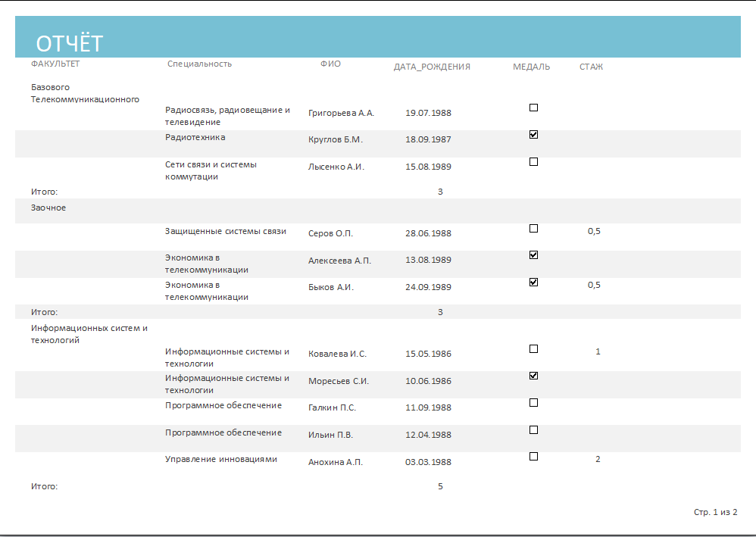This screenshot has width=756, height=537.
Task: Check medal checkbox for Анохина А.П.
Action: pyautogui.click(x=533, y=456)
